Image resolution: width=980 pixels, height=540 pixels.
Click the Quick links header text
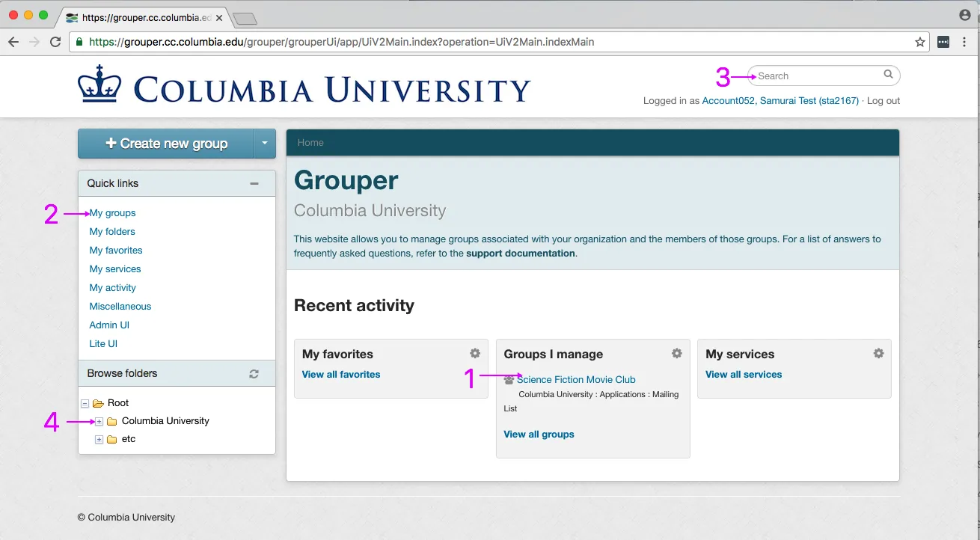(x=113, y=183)
